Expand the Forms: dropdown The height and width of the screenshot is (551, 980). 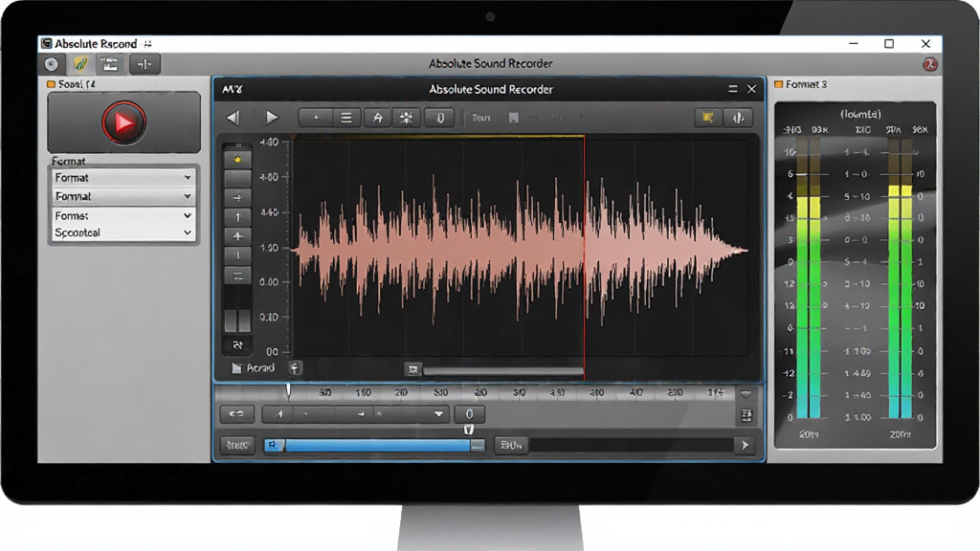[x=123, y=215]
